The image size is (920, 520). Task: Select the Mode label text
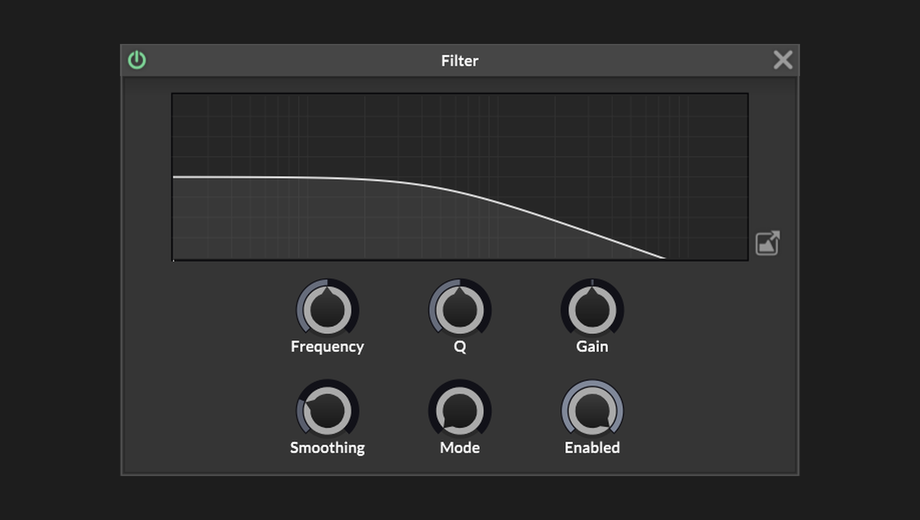460,447
